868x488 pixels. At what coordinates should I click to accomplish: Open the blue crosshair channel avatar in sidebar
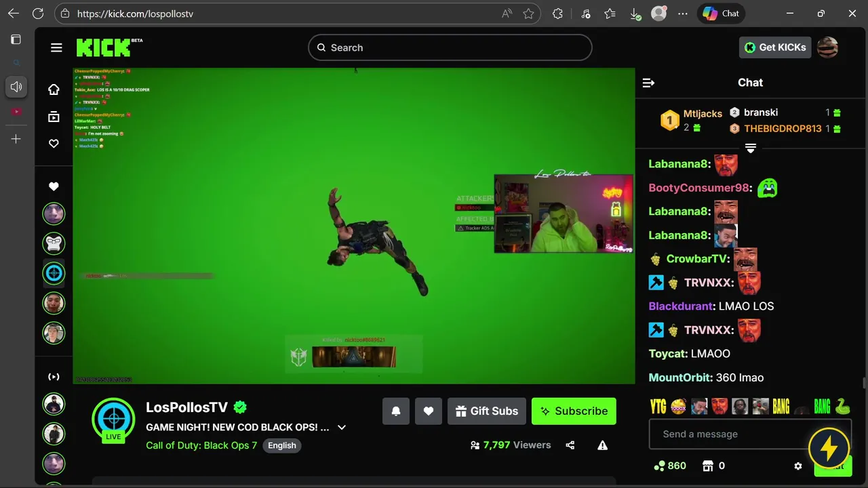[x=54, y=273]
